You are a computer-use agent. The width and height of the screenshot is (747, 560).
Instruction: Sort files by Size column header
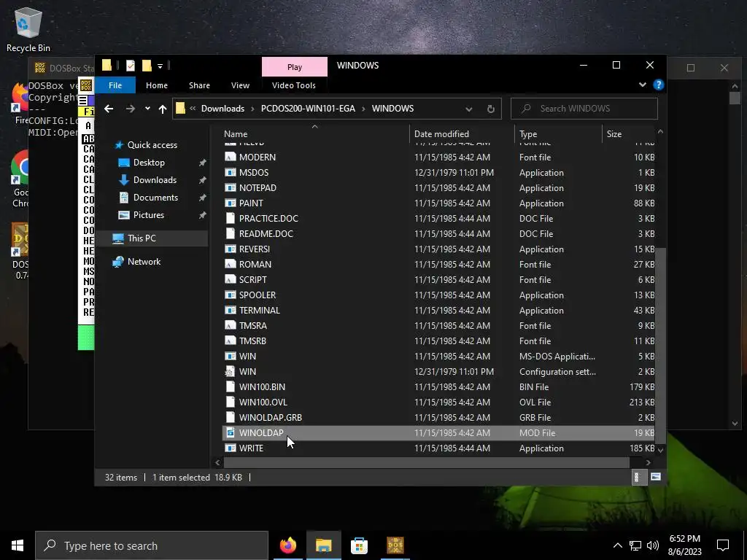pyautogui.click(x=629, y=134)
